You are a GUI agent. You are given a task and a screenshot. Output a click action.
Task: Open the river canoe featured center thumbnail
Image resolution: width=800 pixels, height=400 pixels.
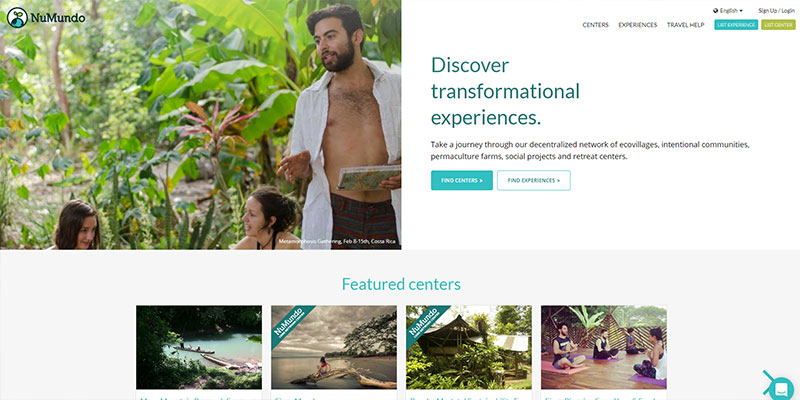pyautogui.click(x=199, y=347)
